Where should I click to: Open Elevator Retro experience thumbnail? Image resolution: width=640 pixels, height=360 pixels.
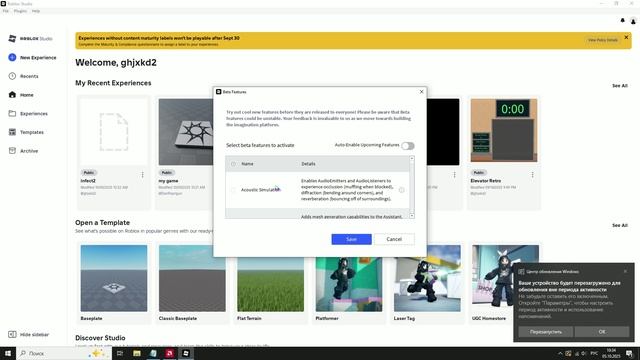(504, 130)
